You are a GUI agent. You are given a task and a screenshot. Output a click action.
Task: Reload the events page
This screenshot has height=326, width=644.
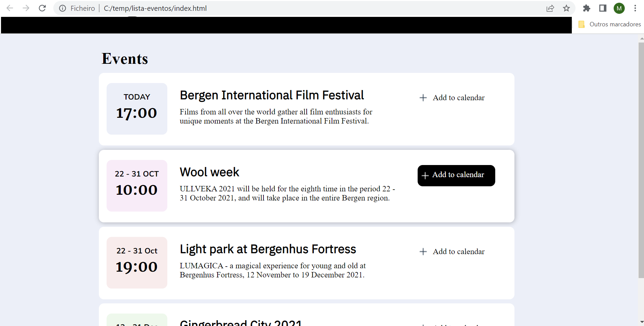(42, 8)
